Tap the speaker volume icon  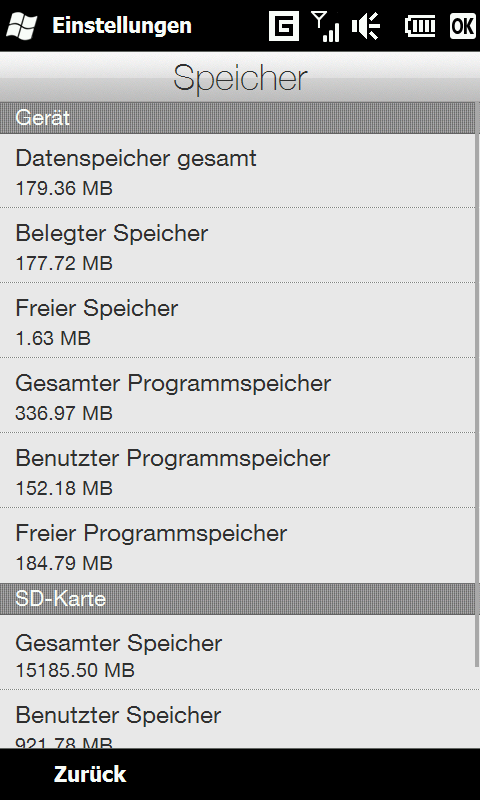366,26
